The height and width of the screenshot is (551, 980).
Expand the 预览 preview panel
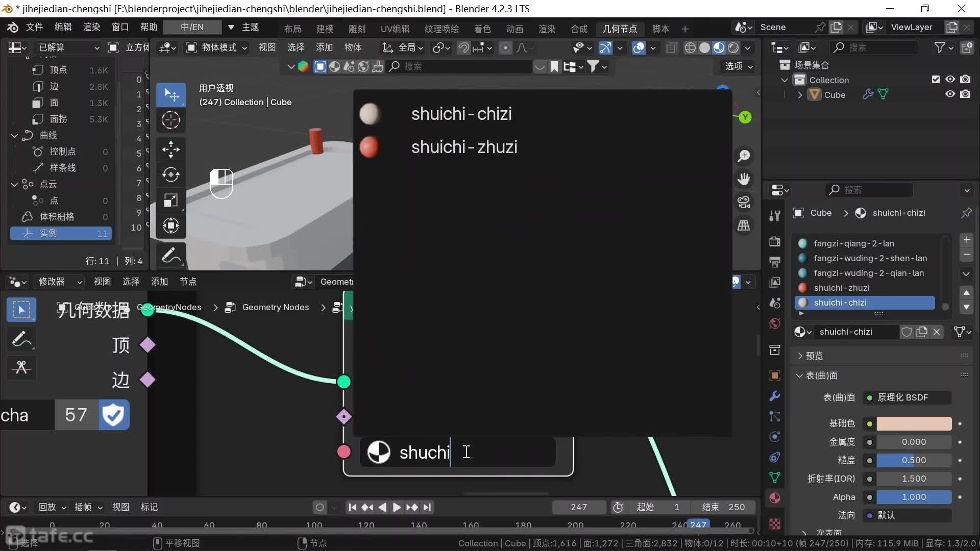coord(814,356)
